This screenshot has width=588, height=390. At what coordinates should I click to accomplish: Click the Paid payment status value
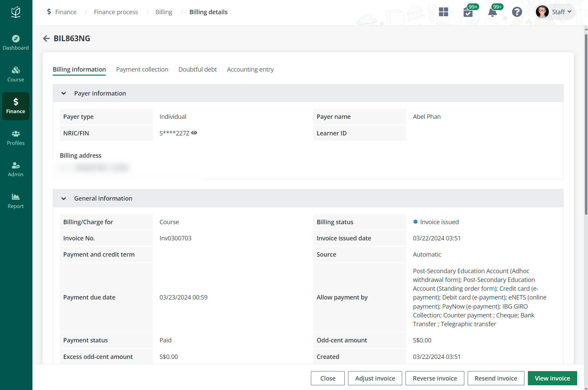[166, 340]
